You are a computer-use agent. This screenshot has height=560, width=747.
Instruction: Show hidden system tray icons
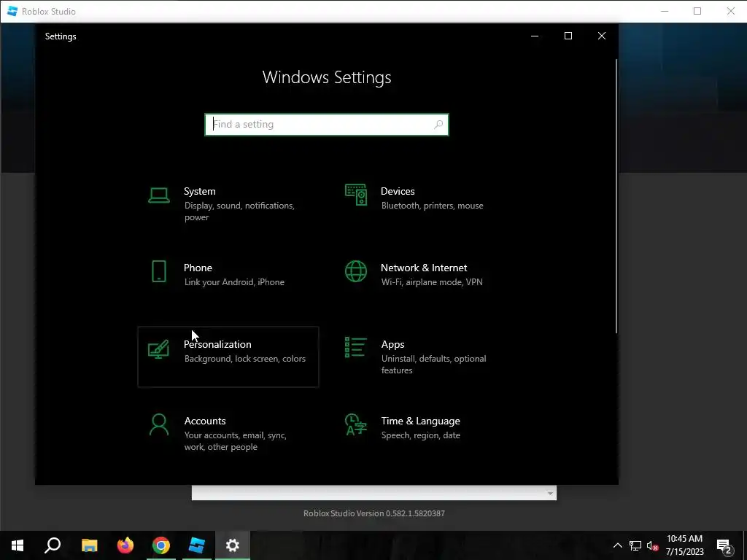click(x=617, y=545)
